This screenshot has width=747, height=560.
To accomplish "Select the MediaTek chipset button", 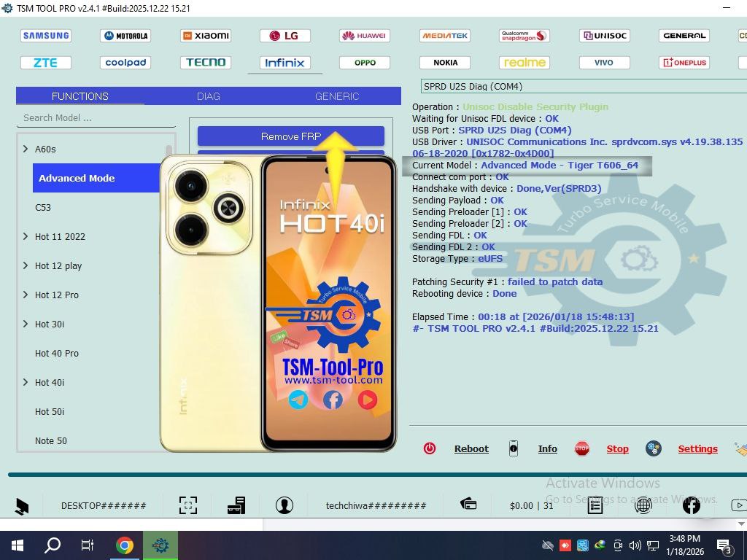I will click(445, 36).
